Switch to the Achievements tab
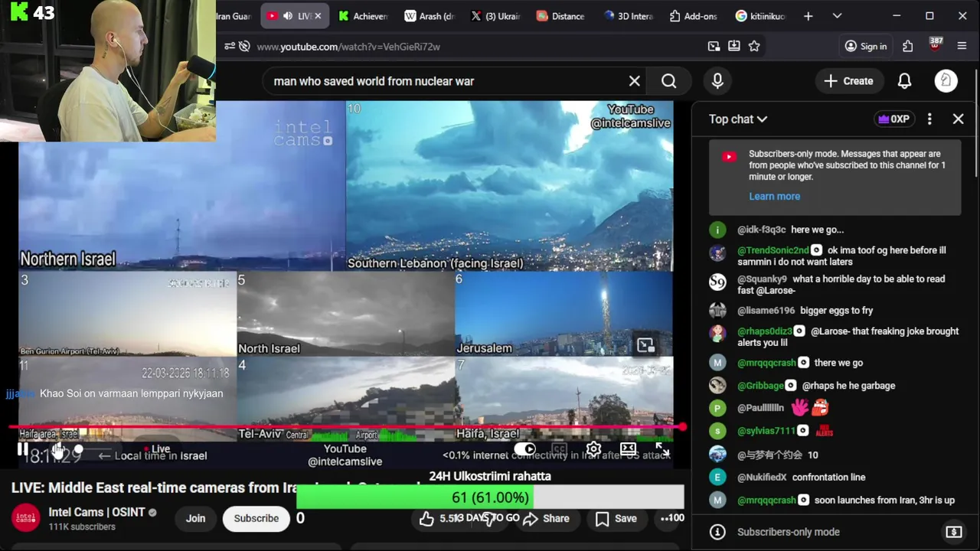Viewport: 980px width, 551px height. click(x=363, y=16)
